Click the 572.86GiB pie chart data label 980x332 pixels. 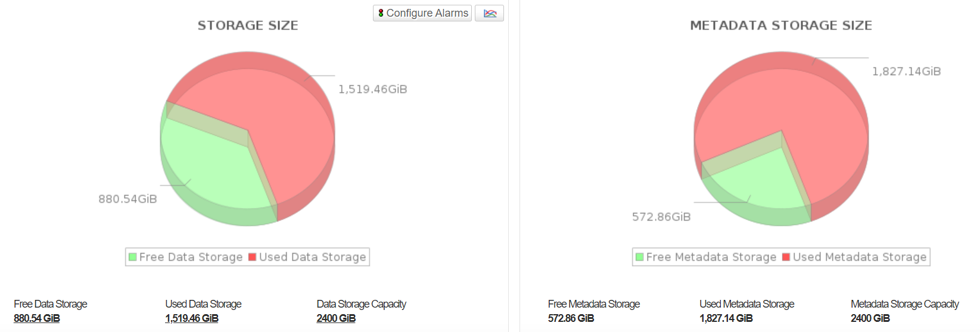click(661, 217)
